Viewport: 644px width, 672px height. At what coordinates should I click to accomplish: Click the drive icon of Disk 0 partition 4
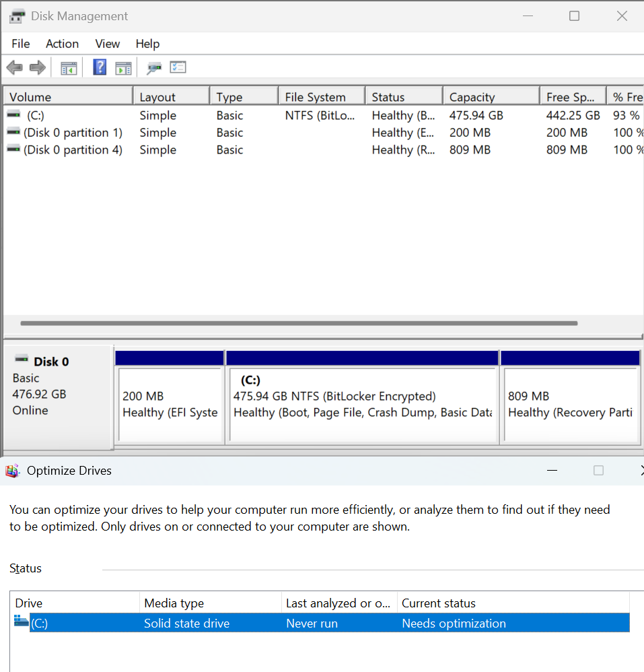click(13, 149)
